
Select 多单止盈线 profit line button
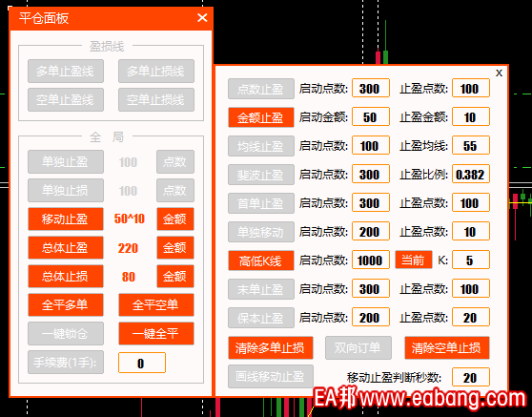click(x=66, y=71)
